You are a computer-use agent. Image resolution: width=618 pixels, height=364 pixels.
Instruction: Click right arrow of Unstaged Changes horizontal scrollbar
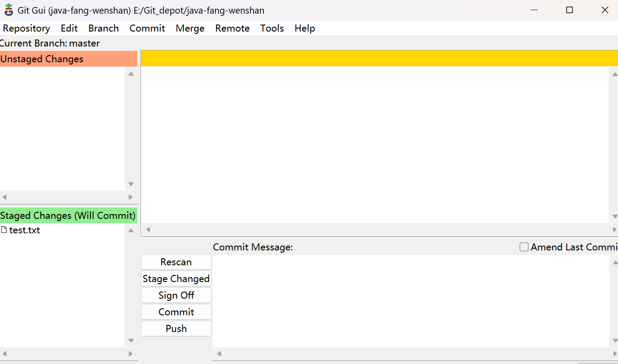(x=130, y=197)
